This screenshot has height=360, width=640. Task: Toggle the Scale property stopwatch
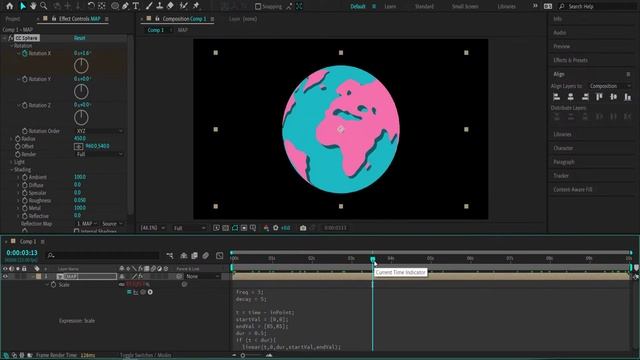53,284
